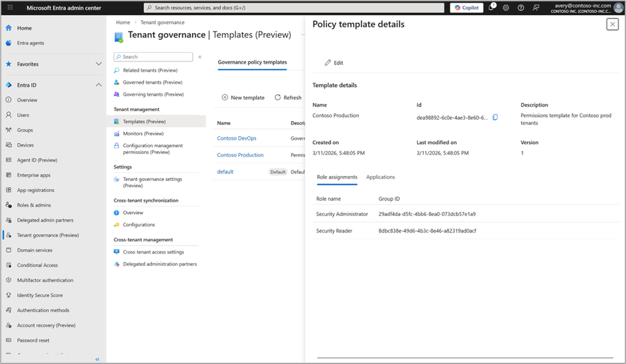This screenshot has height=364, width=626.
Task: Collapse the left navigation double-chevron
Action: pos(97,359)
